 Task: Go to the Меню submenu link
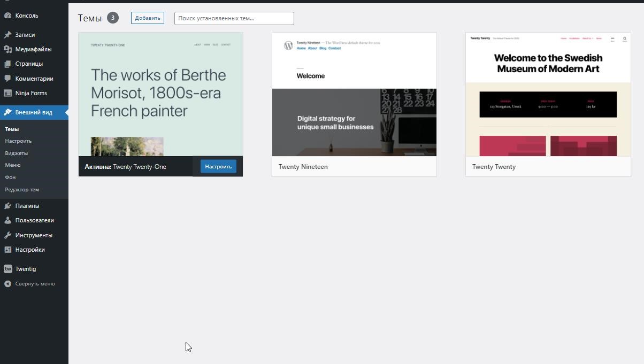click(x=13, y=165)
